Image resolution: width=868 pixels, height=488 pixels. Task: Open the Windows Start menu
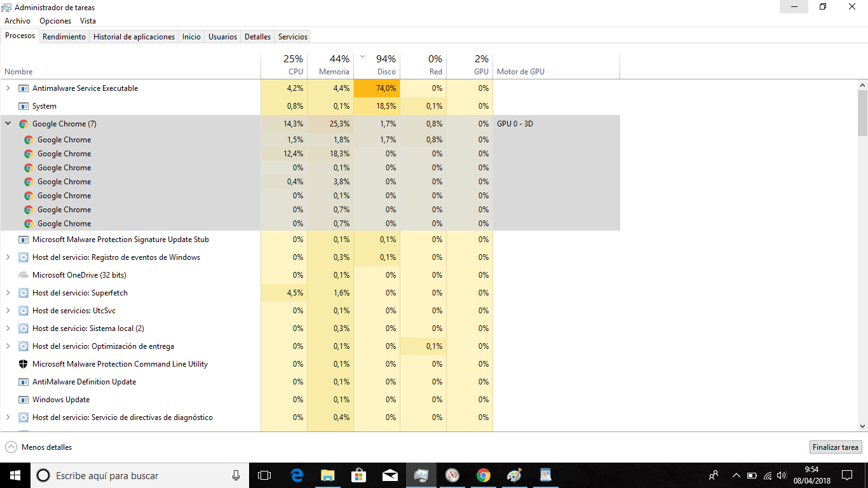[x=15, y=475]
